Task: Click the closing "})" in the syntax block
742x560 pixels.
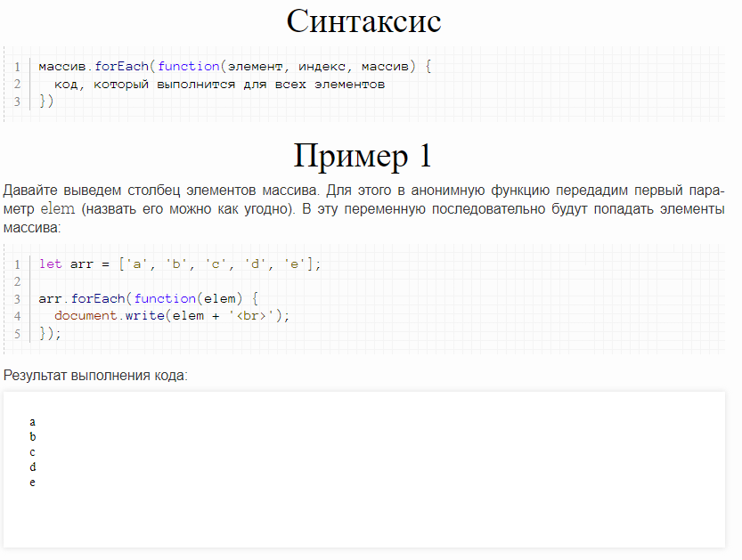Action: click(x=46, y=101)
